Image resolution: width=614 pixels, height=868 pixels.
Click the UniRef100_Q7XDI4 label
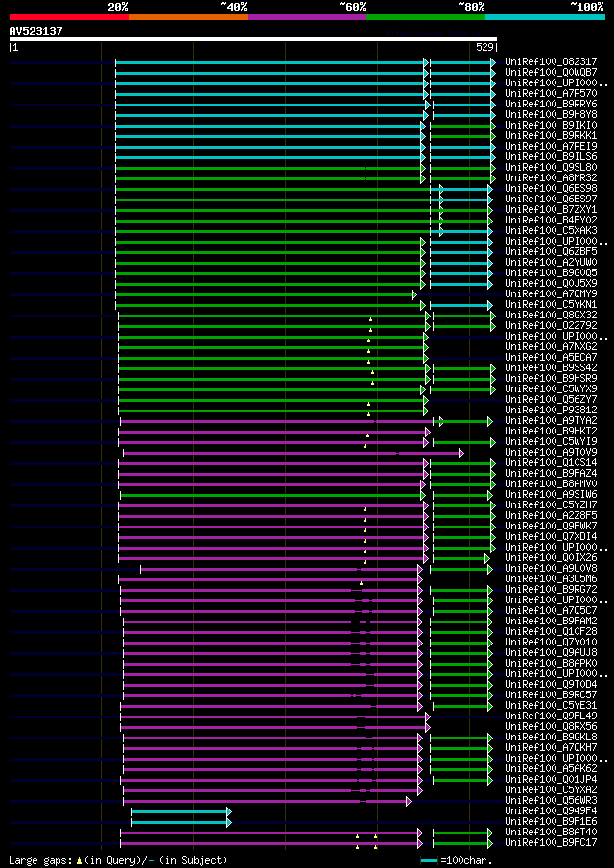pyautogui.click(x=551, y=536)
